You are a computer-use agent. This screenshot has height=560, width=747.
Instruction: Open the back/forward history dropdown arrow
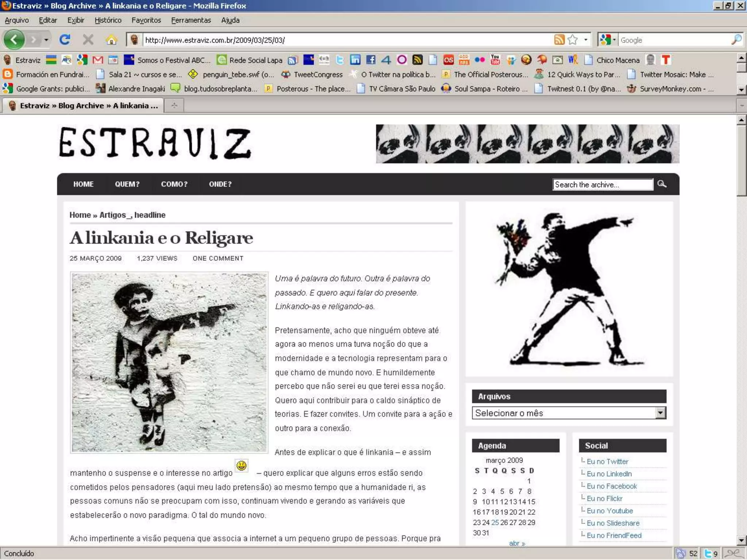click(46, 39)
